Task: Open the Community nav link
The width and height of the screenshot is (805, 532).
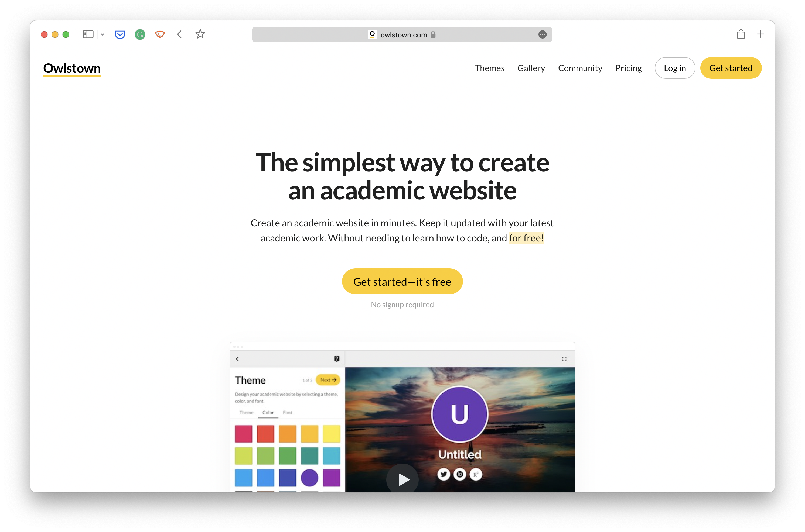Action: [x=580, y=68]
